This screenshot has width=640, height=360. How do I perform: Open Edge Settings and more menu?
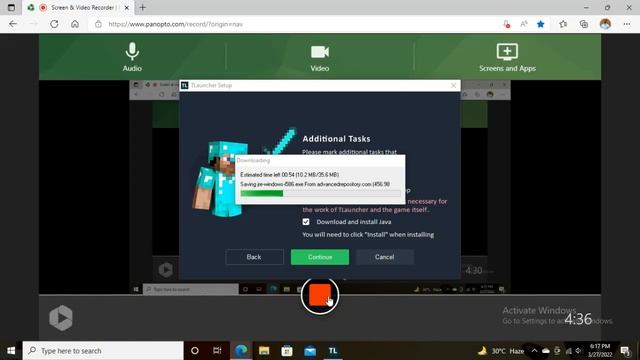pos(627,24)
